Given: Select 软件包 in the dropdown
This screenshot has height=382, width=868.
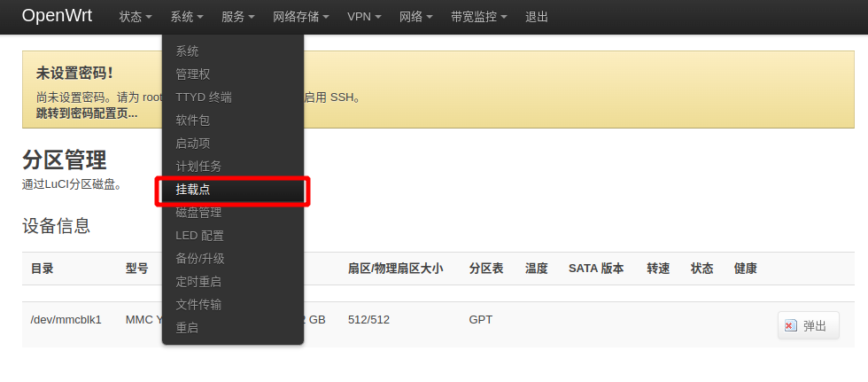Looking at the screenshot, I should coord(233,121).
